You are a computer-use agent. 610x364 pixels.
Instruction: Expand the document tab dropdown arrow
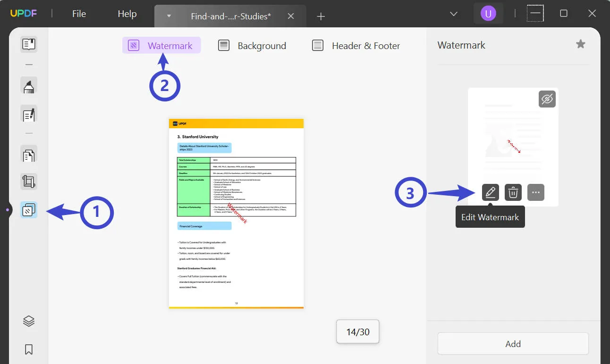click(x=168, y=16)
